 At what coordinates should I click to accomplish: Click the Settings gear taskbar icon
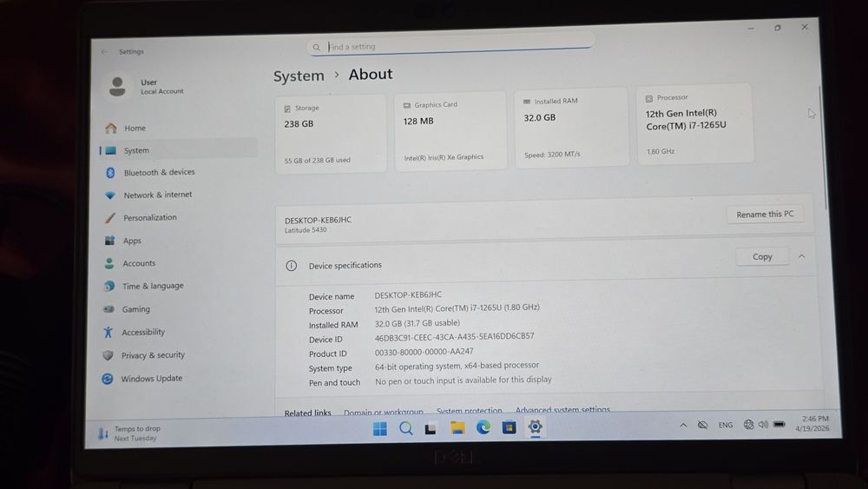(535, 426)
